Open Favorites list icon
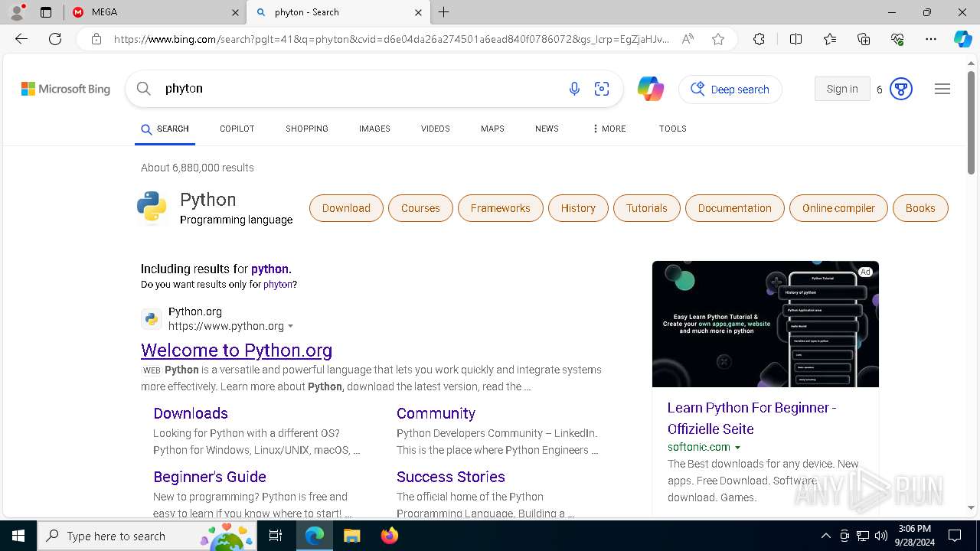 click(830, 39)
